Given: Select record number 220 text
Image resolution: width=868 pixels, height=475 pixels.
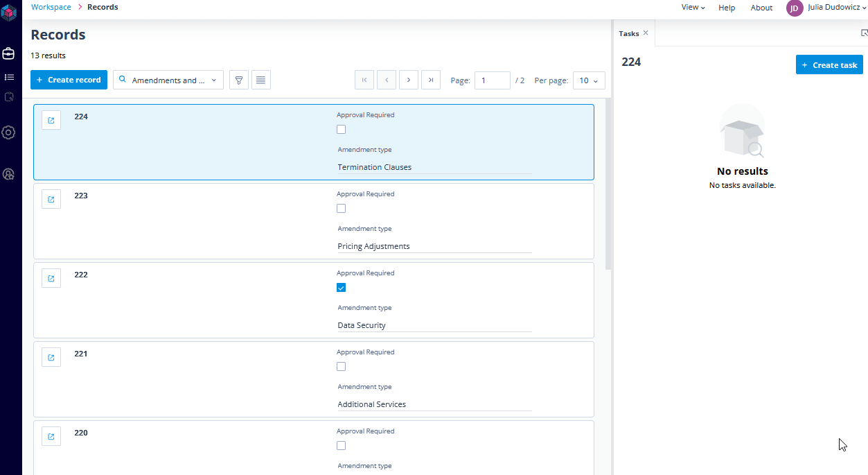Looking at the screenshot, I should point(81,433).
